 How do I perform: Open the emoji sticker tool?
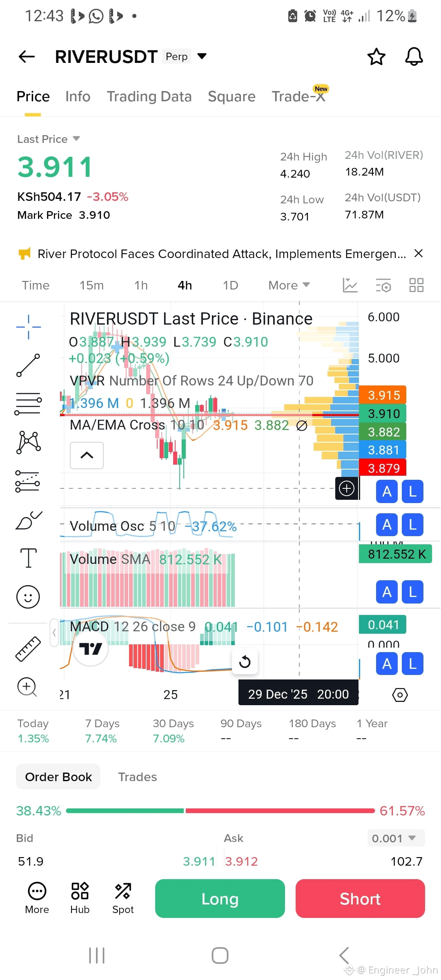tap(28, 597)
